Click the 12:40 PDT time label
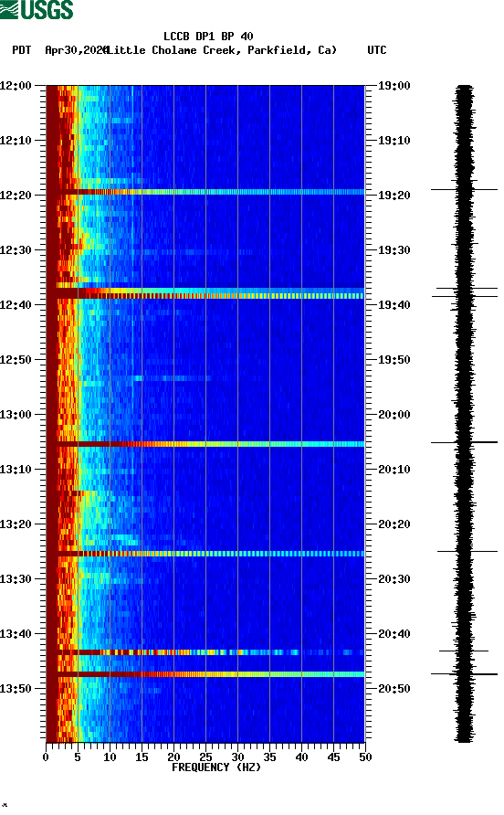504x815 pixels. tap(16, 305)
